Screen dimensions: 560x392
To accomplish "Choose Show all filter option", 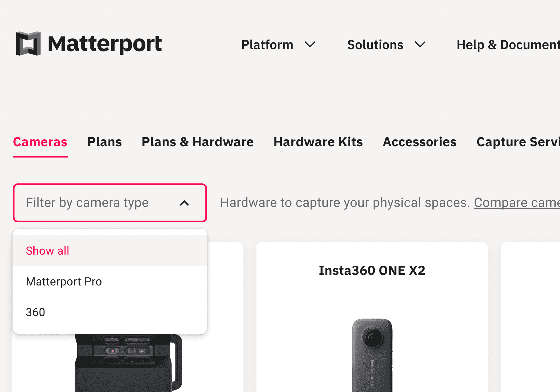I will 48,251.
